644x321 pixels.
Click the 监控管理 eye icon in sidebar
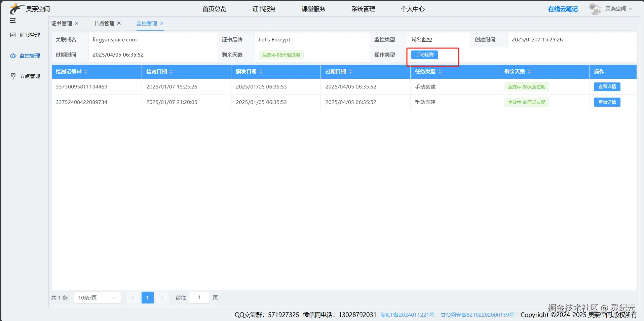tap(13, 56)
